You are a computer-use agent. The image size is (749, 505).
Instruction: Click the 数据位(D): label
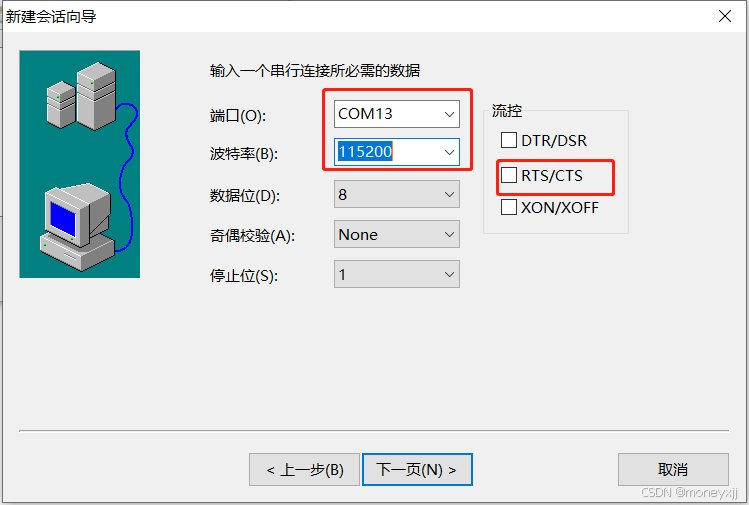pyautogui.click(x=245, y=196)
